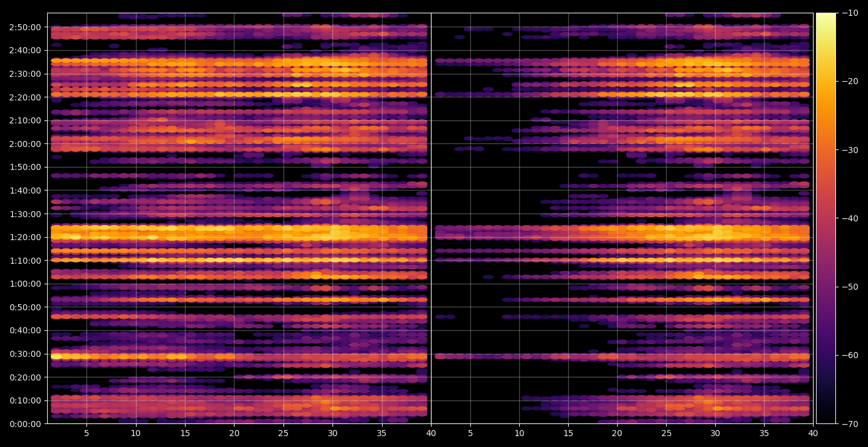The height and width of the screenshot is (447, 868).
Task: Click the 1:40:00 y-axis tick label
Action: tap(25, 191)
